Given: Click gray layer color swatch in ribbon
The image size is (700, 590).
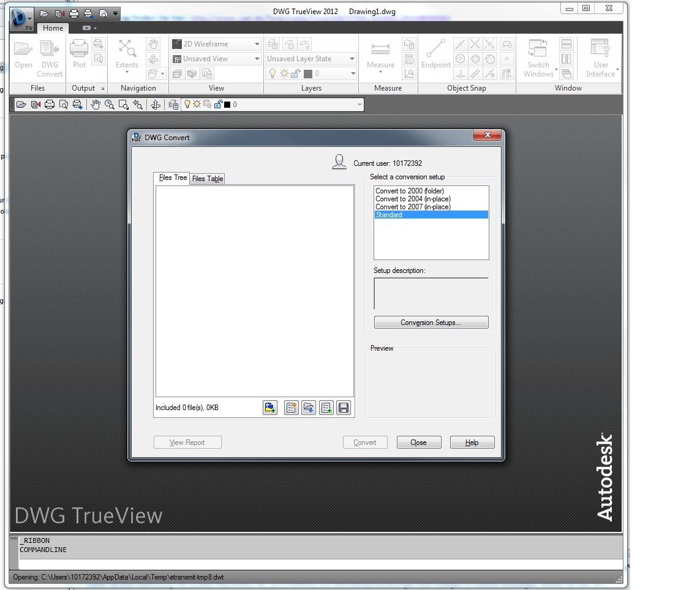Looking at the screenshot, I should tap(308, 73).
